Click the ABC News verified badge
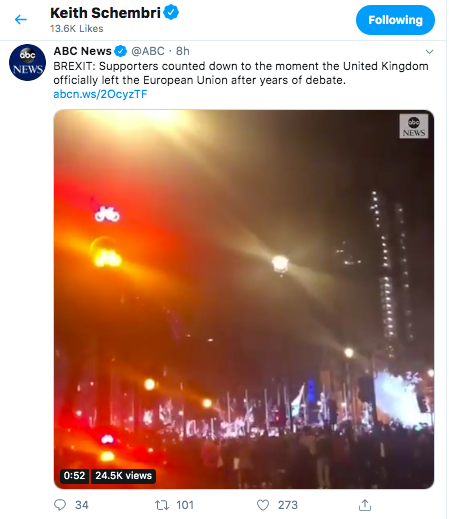 121,51
